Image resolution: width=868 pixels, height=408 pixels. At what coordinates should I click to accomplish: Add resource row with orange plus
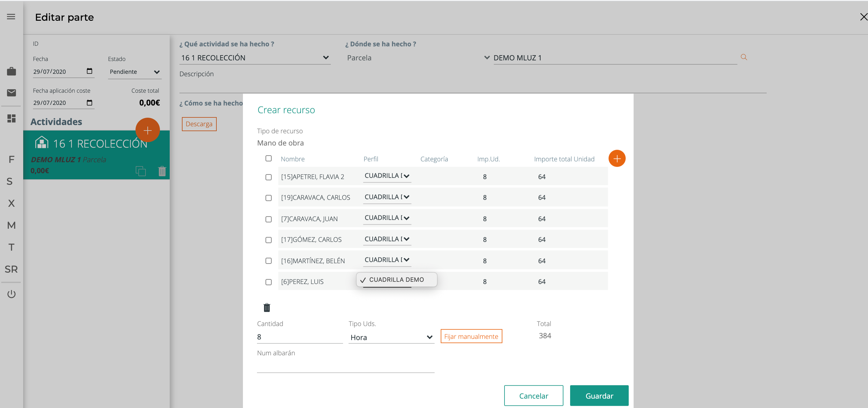point(617,159)
